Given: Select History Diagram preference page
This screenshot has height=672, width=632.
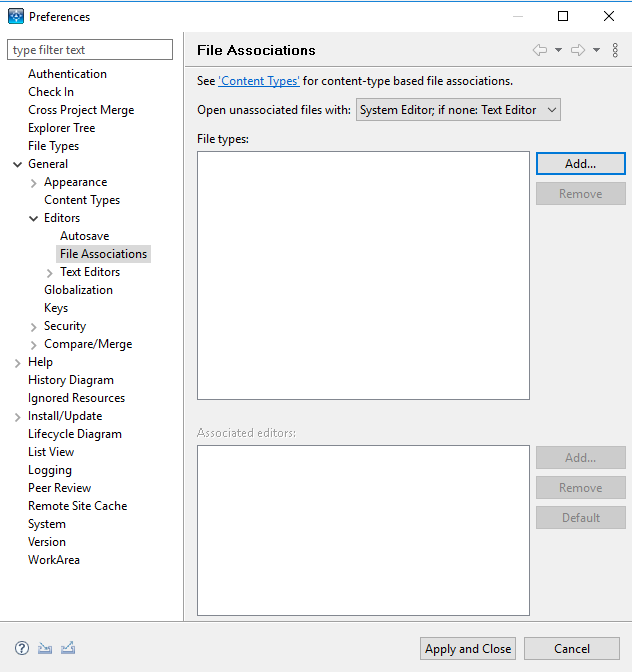Looking at the screenshot, I should pyautogui.click(x=71, y=380).
